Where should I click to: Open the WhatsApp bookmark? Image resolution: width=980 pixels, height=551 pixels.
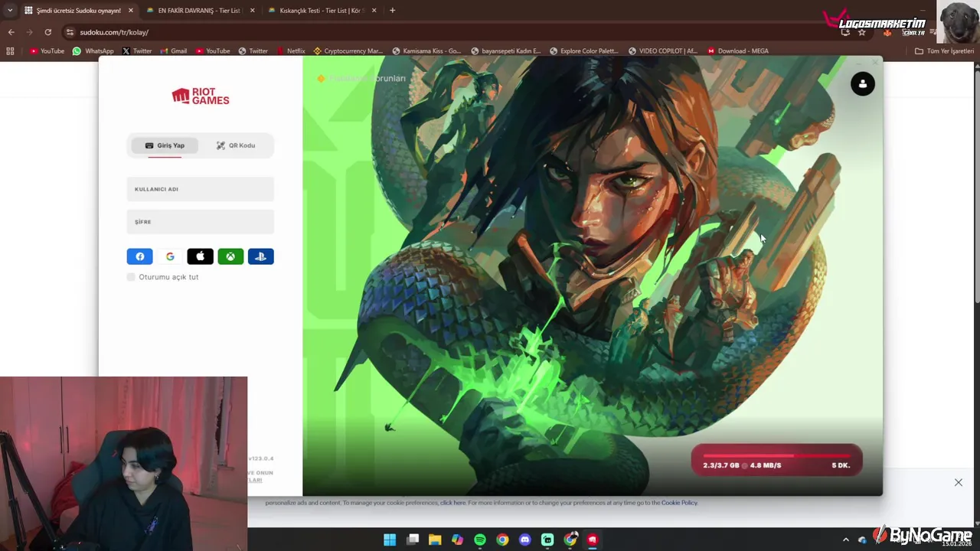[x=93, y=51]
